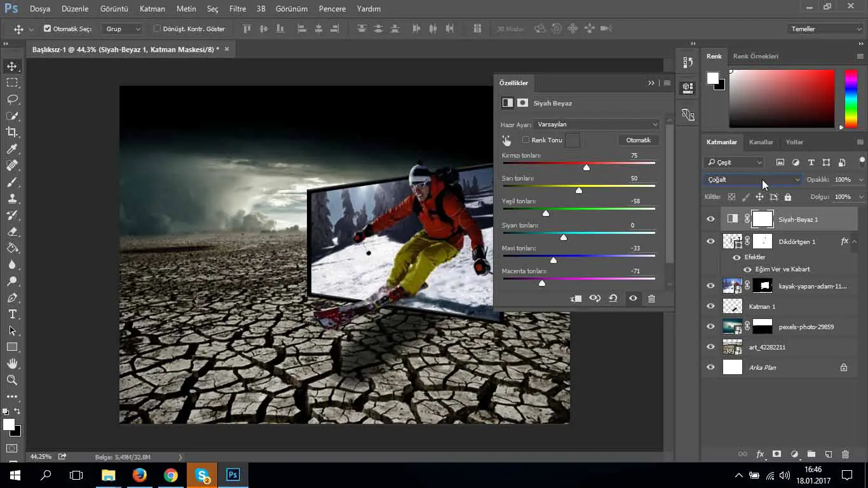Switch to the Kanallar tab
868x488 pixels.
click(x=761, y=142)
